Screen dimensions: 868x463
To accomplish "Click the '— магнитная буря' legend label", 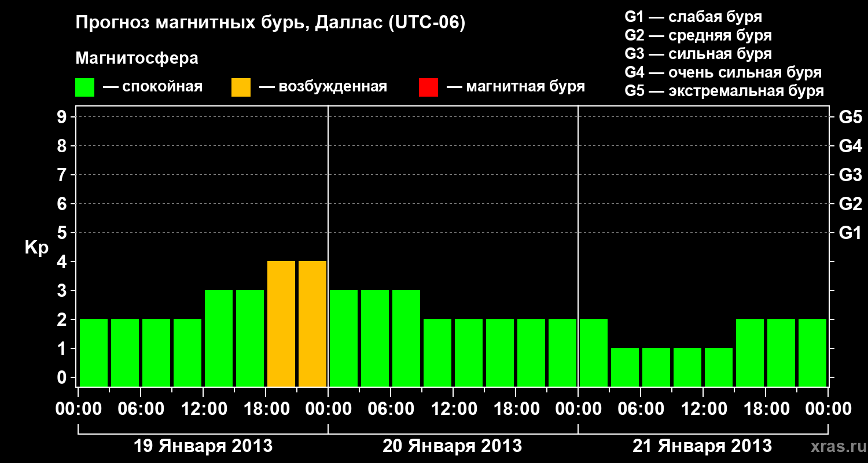I will 516,87.
